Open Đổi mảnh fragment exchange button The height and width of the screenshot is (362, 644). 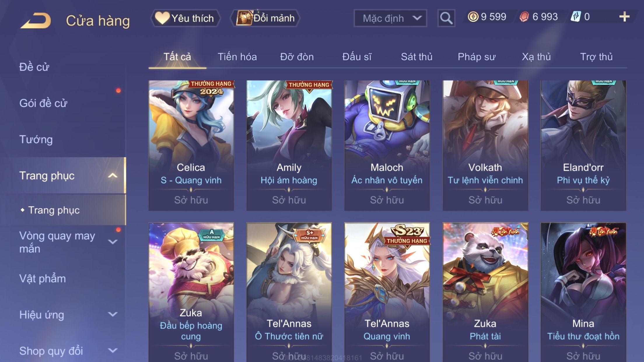click(x=265, y=18)
